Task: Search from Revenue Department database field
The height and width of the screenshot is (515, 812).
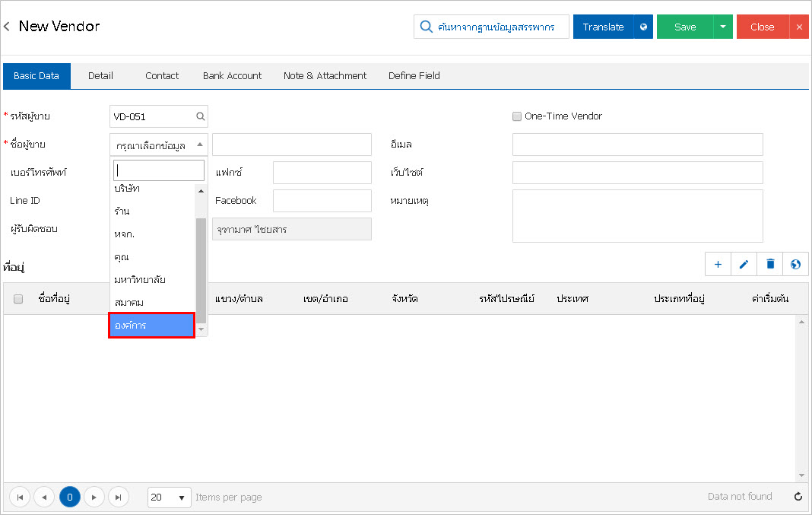Action: click(x=491, y=27)
